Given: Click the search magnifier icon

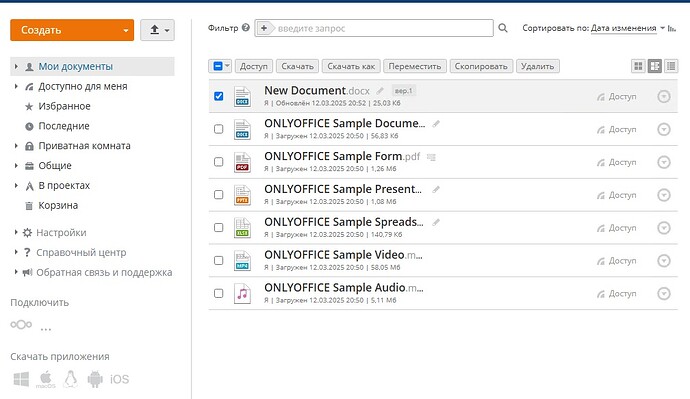Looking at the screenshot, I should (503, 28).
